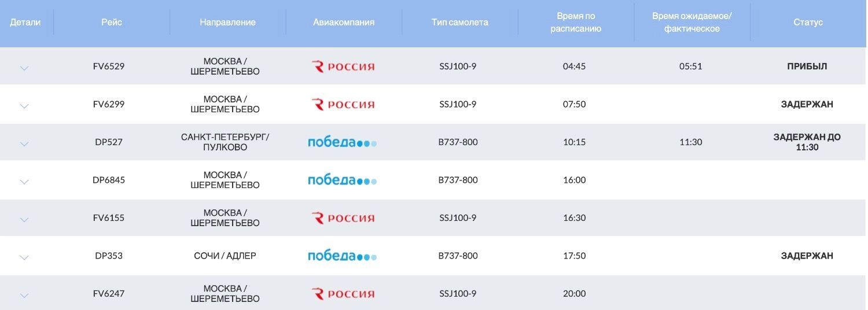Click the Время по расписанию header
868x310 pixels.
point(576,23)
